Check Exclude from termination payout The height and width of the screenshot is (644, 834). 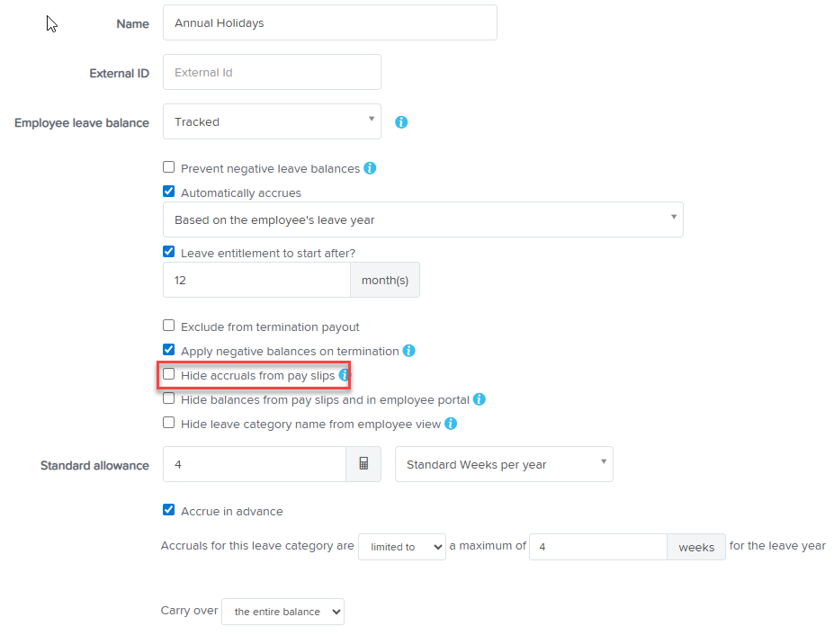pos(168,326)
